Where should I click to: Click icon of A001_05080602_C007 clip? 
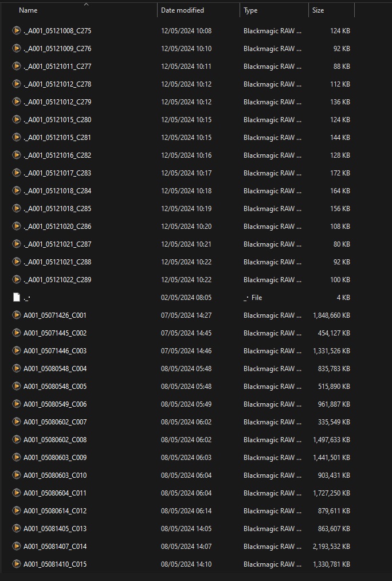click(x=16, y=422)
